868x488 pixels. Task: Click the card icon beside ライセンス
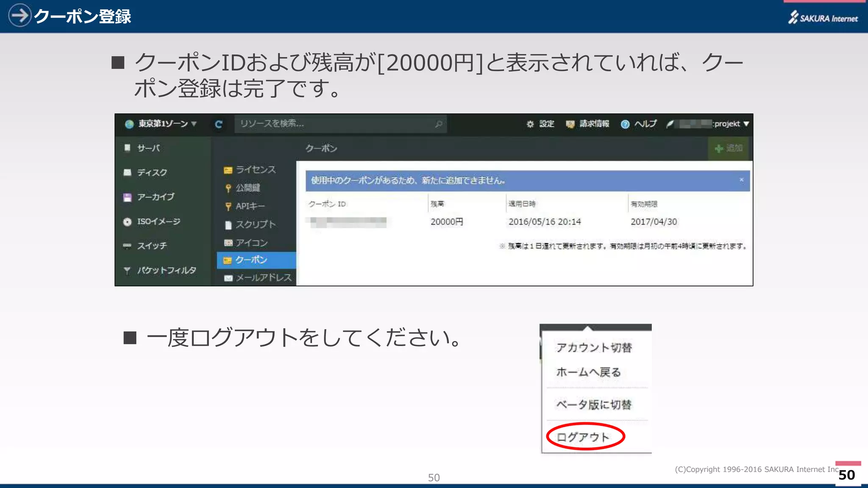point(228,170)
